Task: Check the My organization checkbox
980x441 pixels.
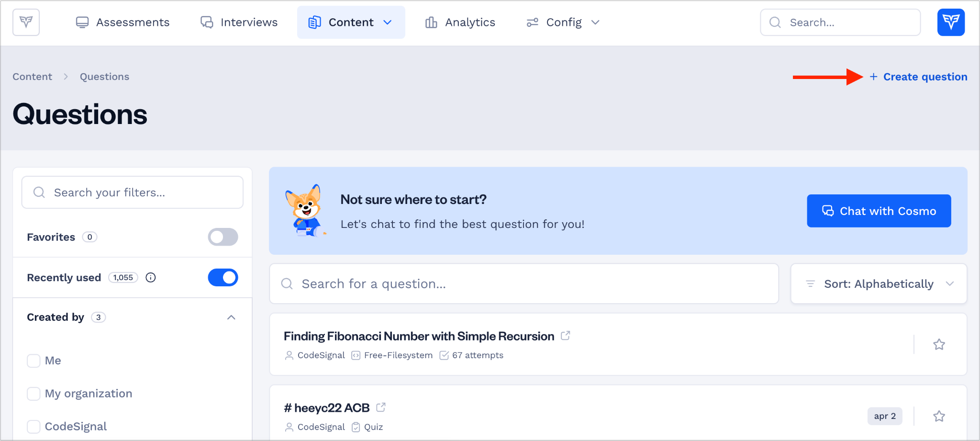Action: click(x=33, y=394)
